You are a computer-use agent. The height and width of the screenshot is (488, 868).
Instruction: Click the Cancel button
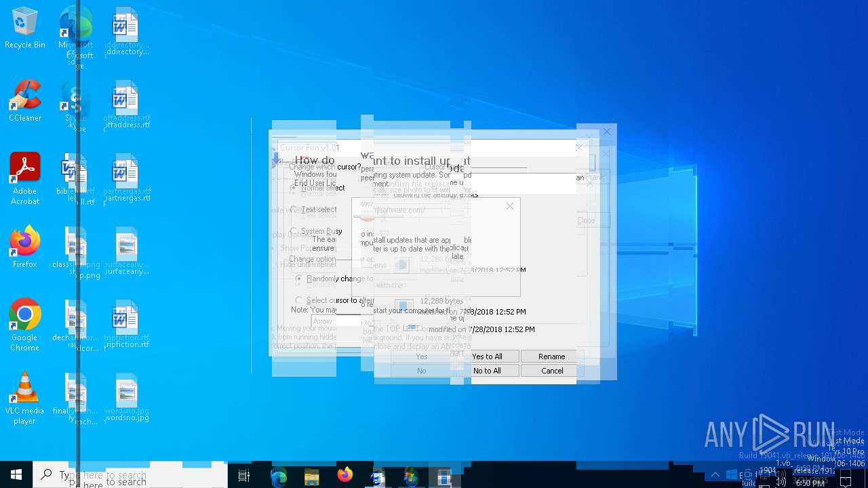pyautogui.click(x=552, y=371)
